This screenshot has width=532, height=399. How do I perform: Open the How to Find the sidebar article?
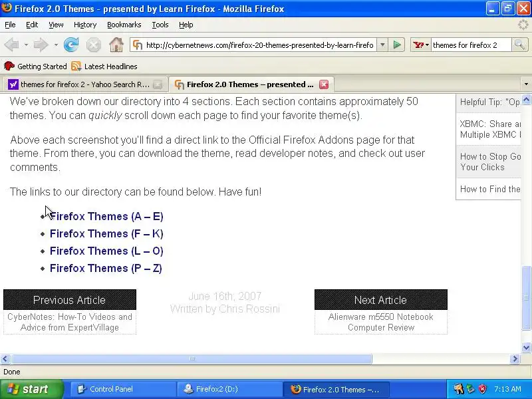tap(489, 189)
